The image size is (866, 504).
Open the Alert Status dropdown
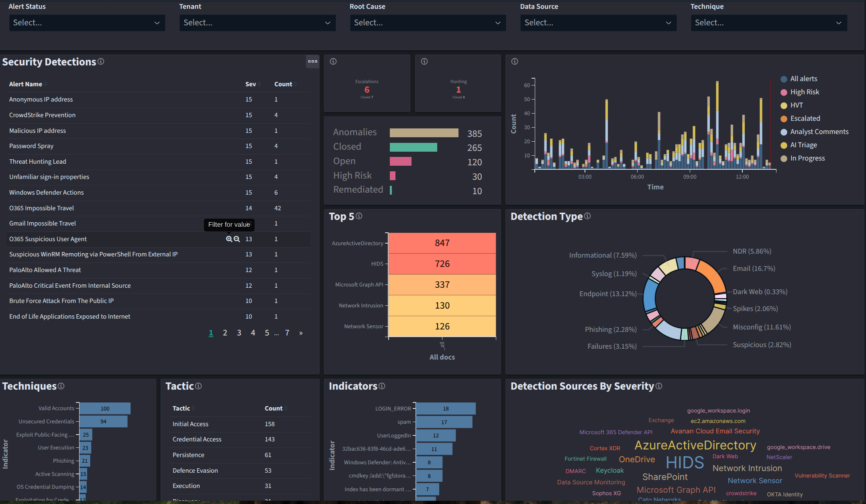coord(87,23)
